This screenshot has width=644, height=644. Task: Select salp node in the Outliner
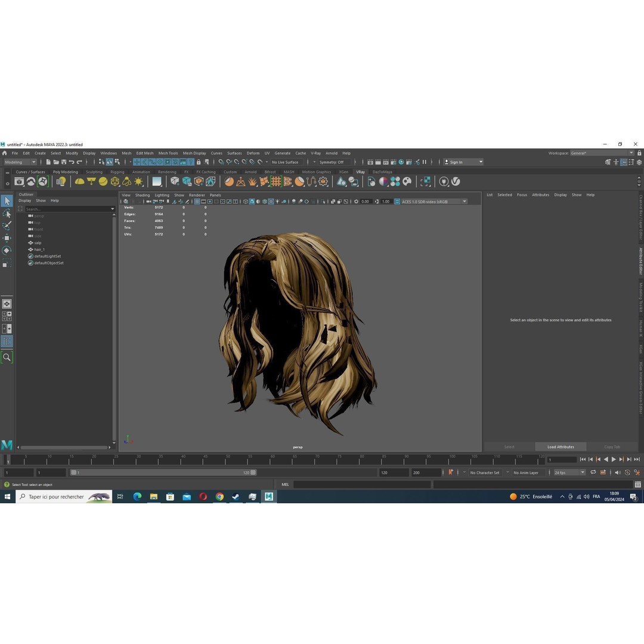(x=38, y=243)
